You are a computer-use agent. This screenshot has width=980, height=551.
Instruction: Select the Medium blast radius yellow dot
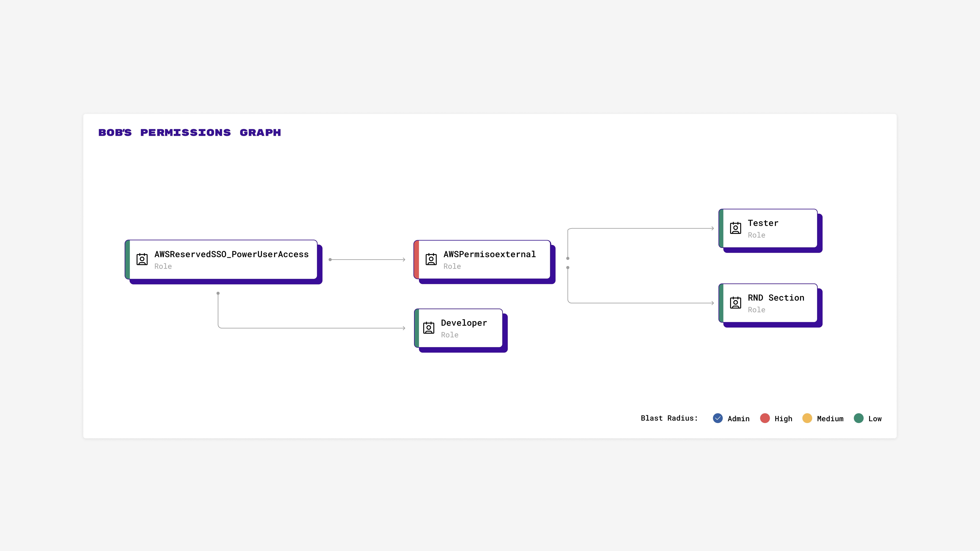tap(807, 418)
